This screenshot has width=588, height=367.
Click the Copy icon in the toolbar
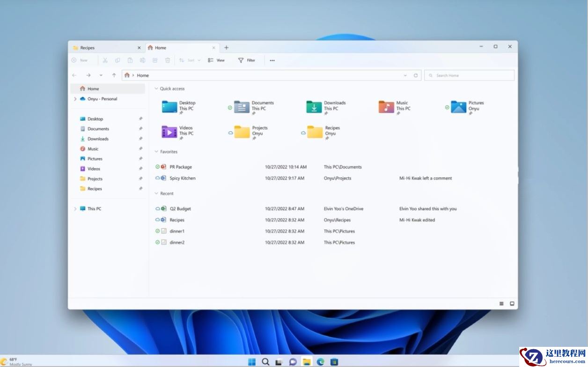(x=118, y=60)
